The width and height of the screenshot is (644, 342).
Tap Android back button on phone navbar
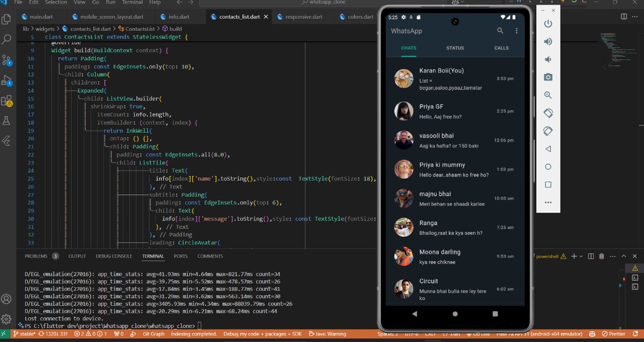414,314
